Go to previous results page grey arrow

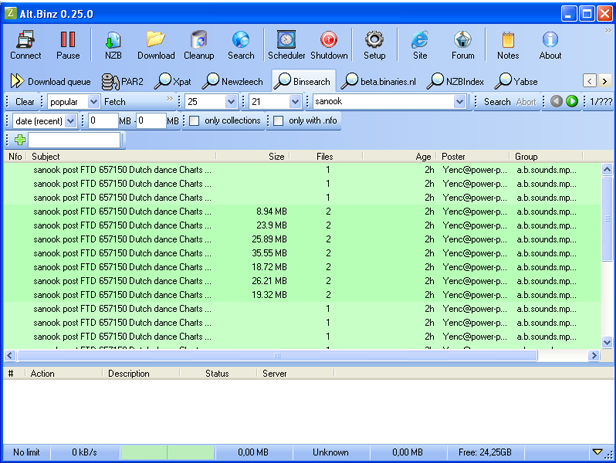(x=556, y=101)
